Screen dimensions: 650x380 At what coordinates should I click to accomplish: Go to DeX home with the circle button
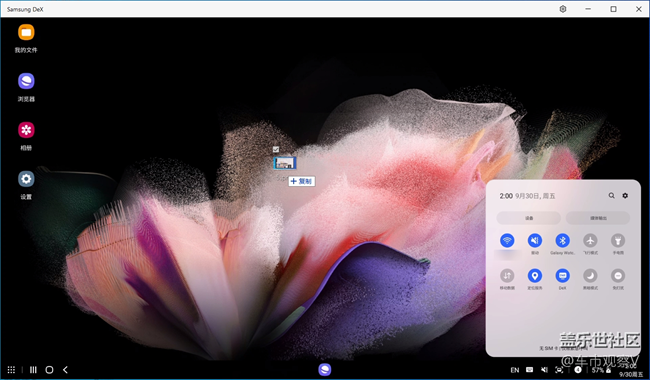pos(49,370)
